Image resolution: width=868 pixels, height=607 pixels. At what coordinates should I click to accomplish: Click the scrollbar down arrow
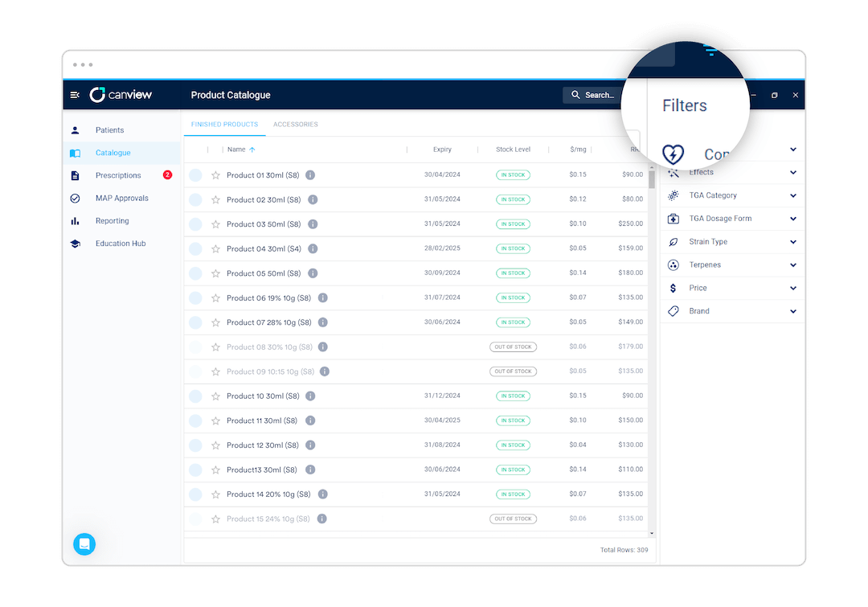tap(652, 534)
